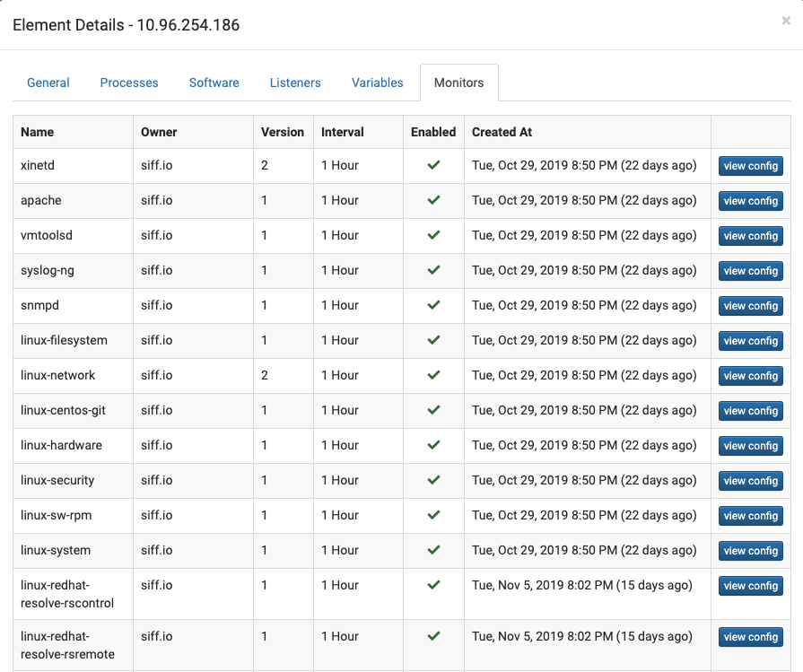View config for the syslog-ng monitor
The height and width of the screenshot is (672, 803).
pyautogui.click(x=751, y=271)
